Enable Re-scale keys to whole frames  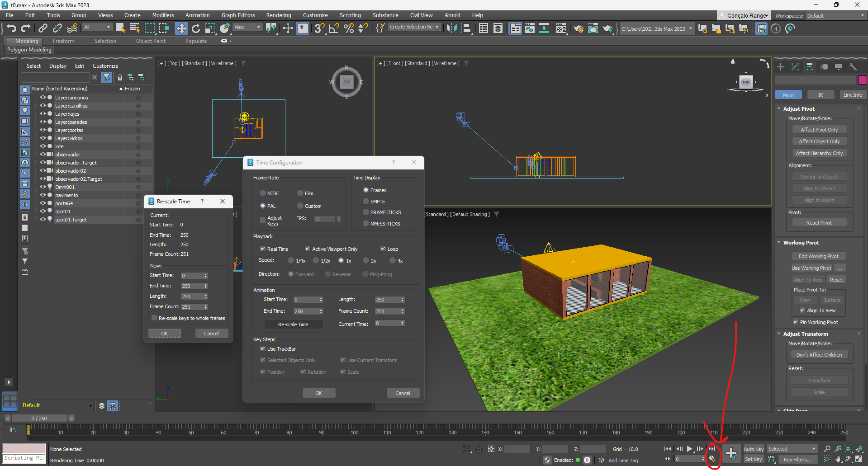[x=154, y=318]
